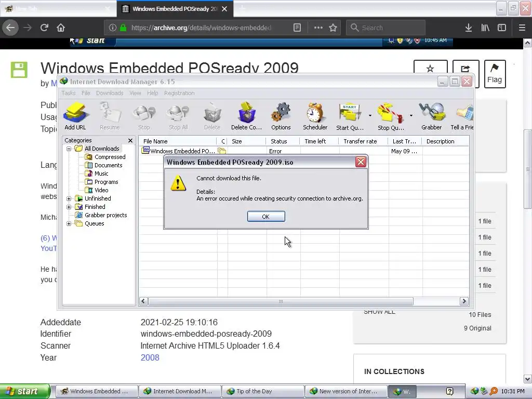Click the Resume toolbar icon

coord(110,116)
